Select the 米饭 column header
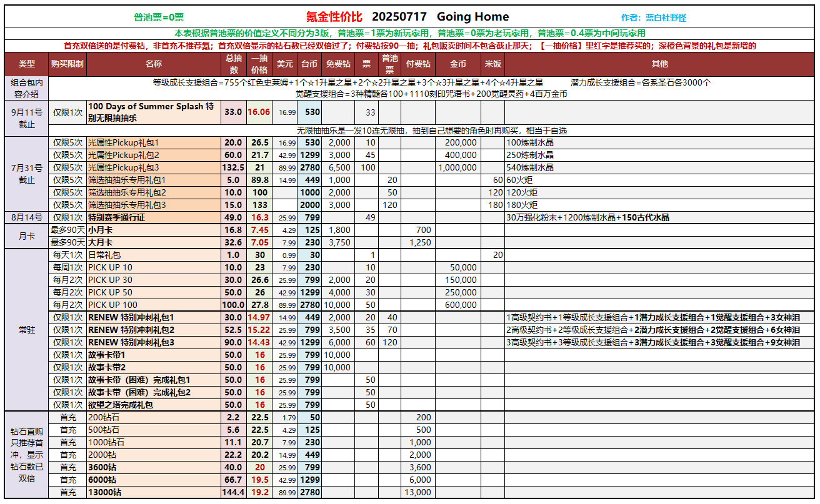820x504 pixels. [492, 64]
